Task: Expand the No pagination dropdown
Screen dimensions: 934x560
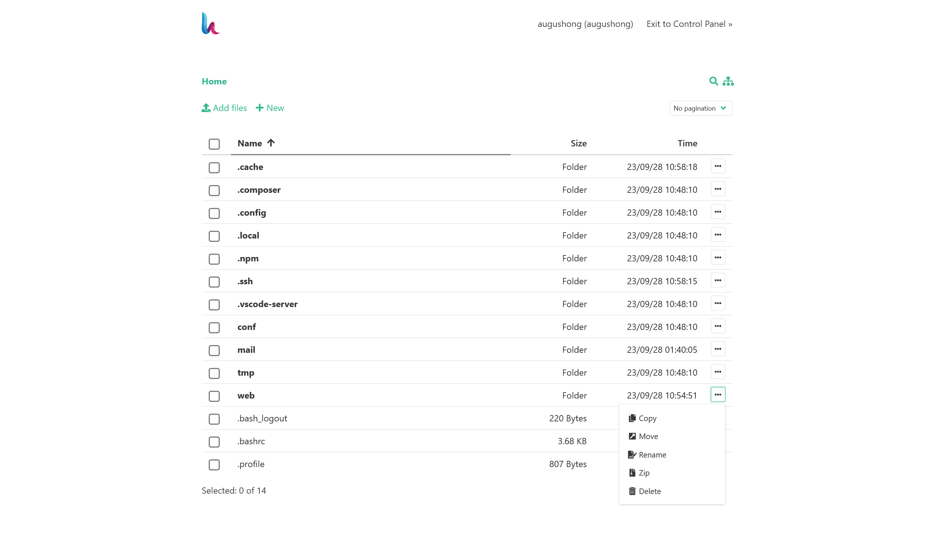Action: (700, 108)
